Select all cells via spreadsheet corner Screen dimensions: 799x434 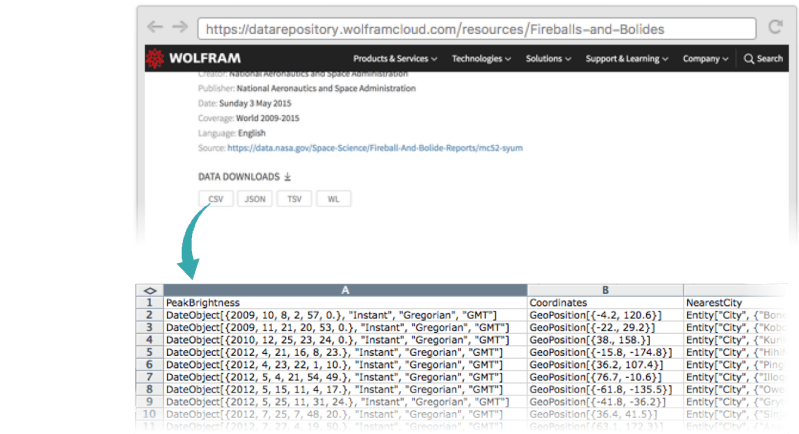tap(150, 290)
